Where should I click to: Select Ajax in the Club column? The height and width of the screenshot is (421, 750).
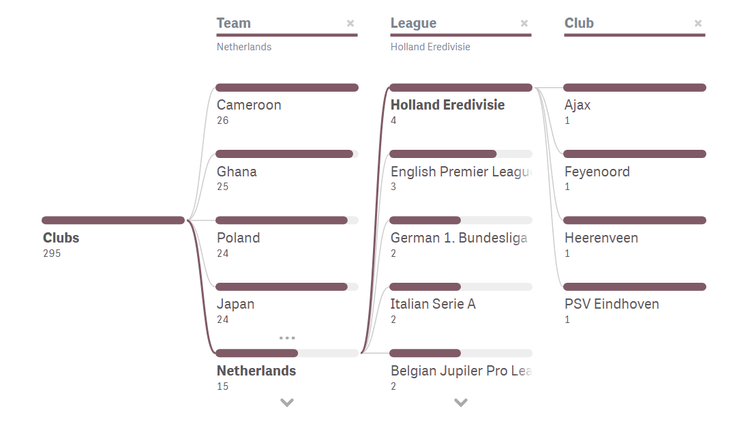click(577, 105)
